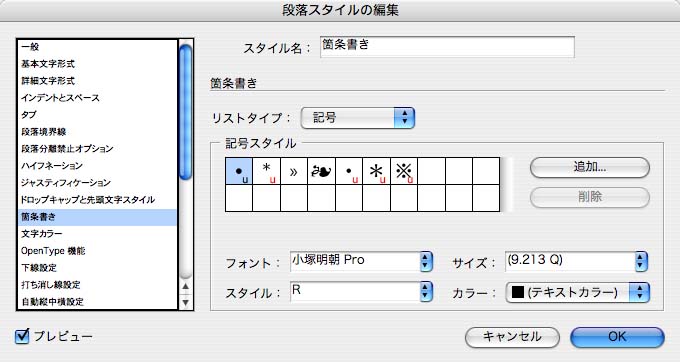Select 文字カラー in the category list
This screenshot has height=362, width=680.
tap(42, 234)
